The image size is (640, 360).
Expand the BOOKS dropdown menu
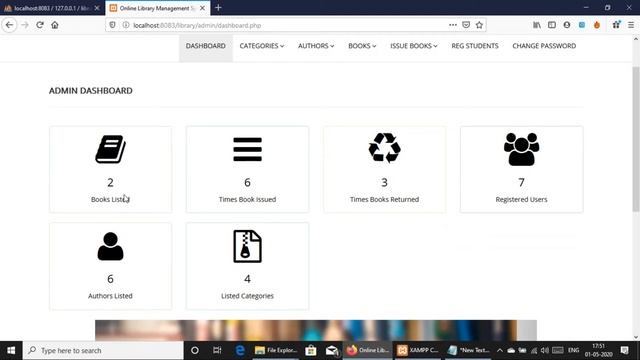[x=362, y=46]
